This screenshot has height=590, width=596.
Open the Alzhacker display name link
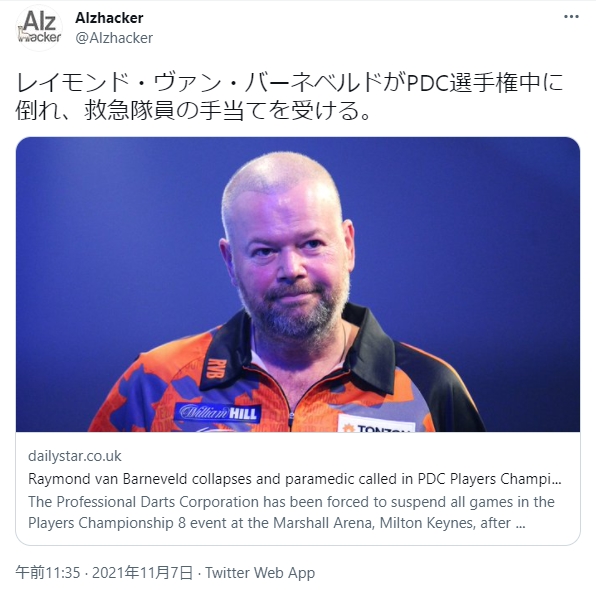[x=109, y=18]
